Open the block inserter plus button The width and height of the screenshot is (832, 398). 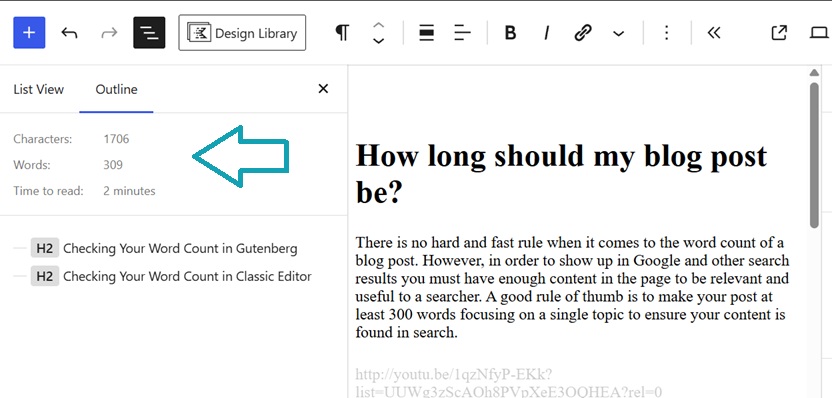(29, 33)
